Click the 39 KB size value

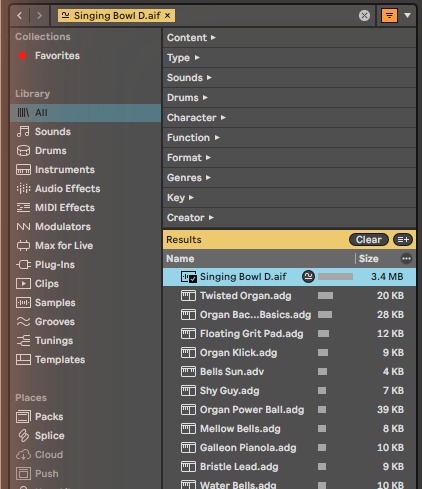tap(390, 410)
